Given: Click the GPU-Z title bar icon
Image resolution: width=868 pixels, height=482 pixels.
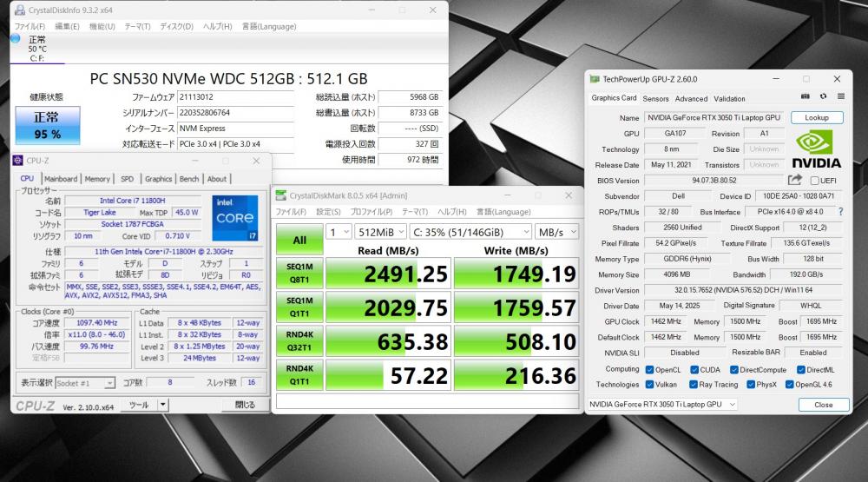Looking at the screenshot, I should 595,79.
